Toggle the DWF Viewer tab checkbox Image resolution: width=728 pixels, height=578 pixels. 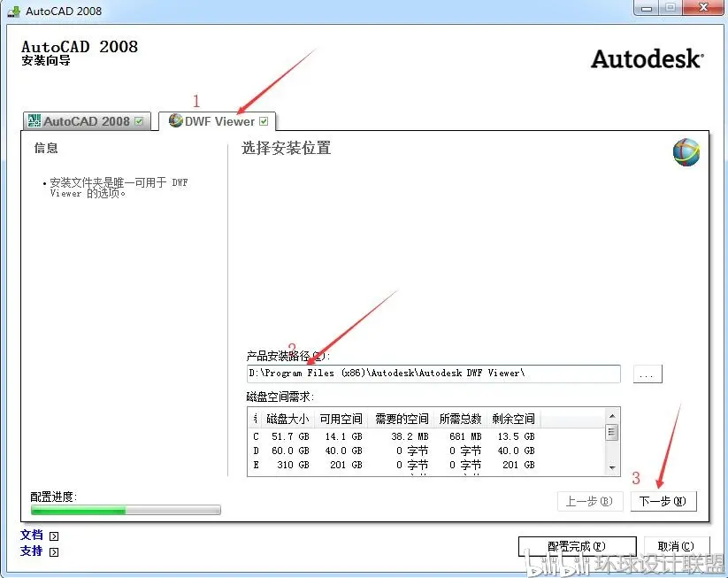tap(264, 121)
